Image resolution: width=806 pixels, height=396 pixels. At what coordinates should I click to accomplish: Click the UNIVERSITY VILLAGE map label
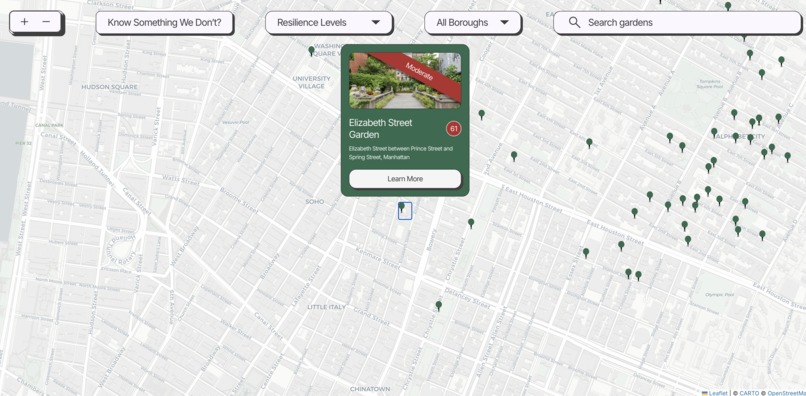click(312, 82)
